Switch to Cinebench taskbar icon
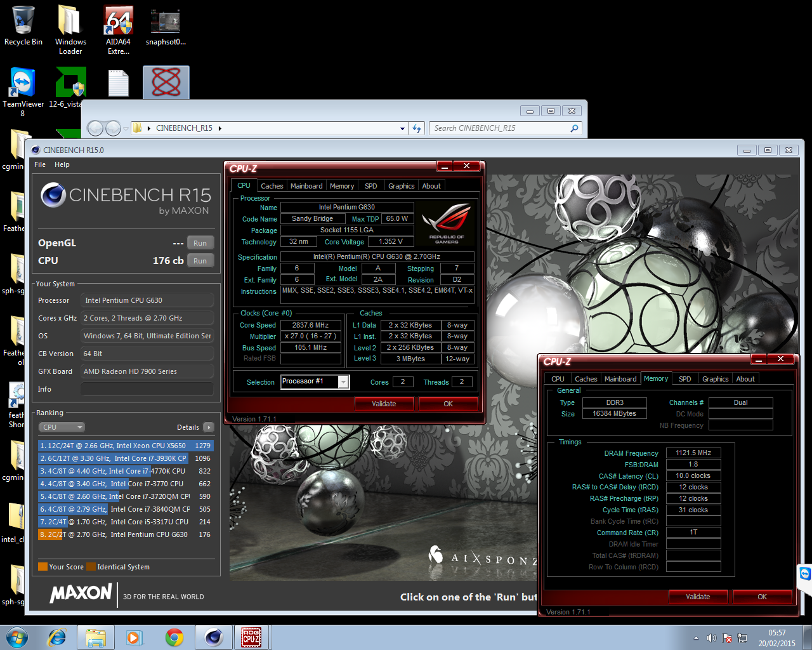The height and width of the screenshot is (650, 812). (x=214, y=637)
